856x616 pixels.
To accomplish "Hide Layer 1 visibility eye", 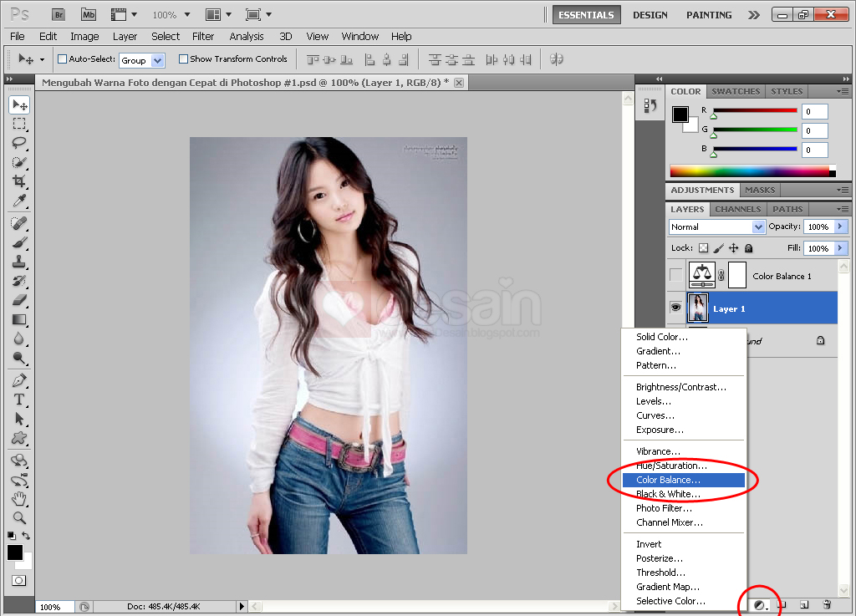I will point(675,308).
